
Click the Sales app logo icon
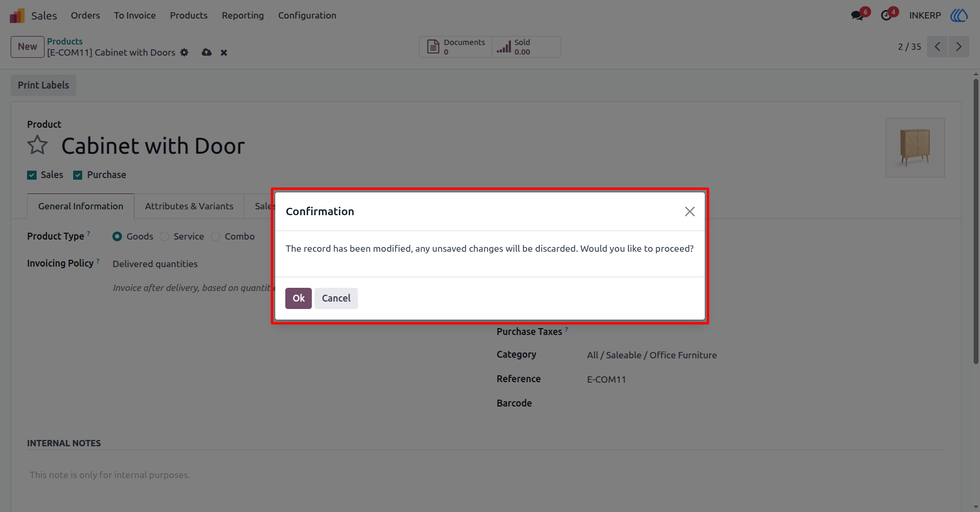(x=17, y=15)
